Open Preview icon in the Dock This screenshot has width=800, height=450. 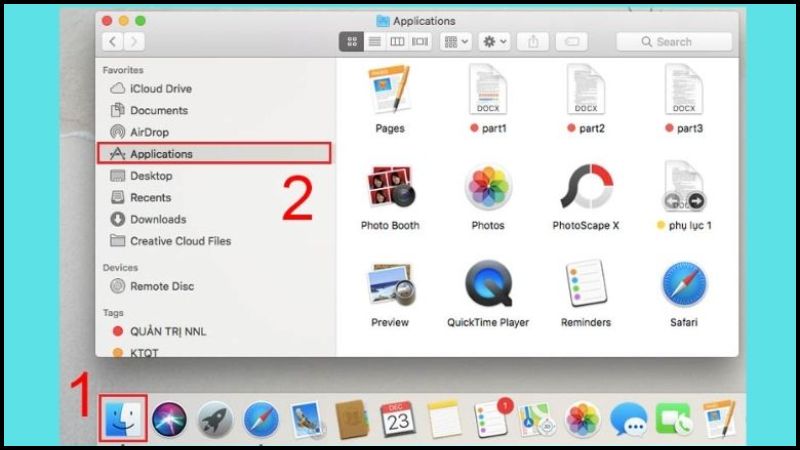click(x=307, y=420)
